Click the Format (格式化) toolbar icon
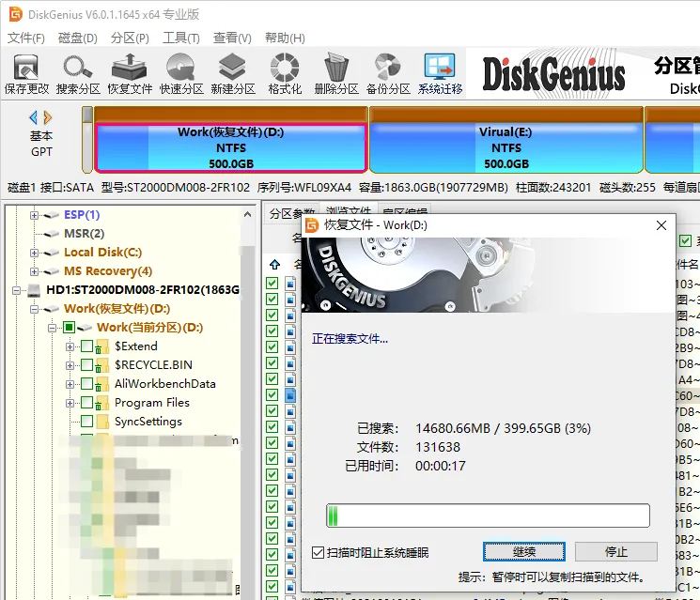This screenshot has width=700, height=600. (x=285, y=73)
